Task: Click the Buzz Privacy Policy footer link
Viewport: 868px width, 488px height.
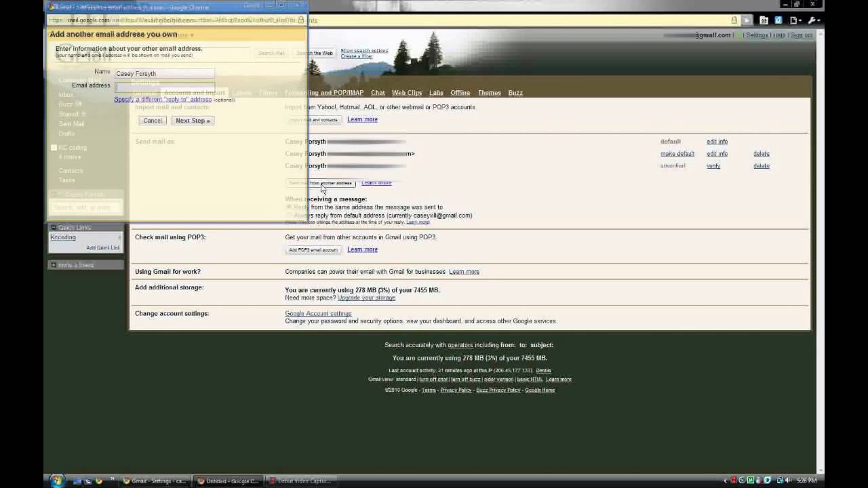Action: click(x=498, y=390)
